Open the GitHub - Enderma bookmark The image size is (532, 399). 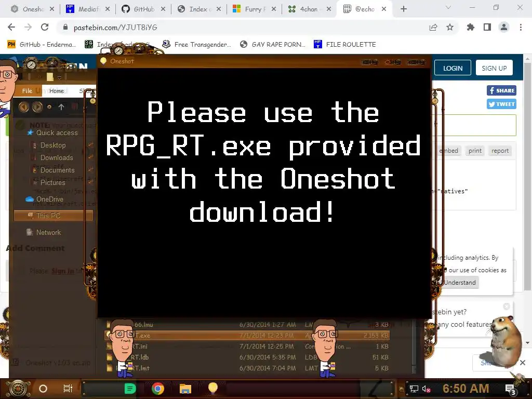(42, 45)
